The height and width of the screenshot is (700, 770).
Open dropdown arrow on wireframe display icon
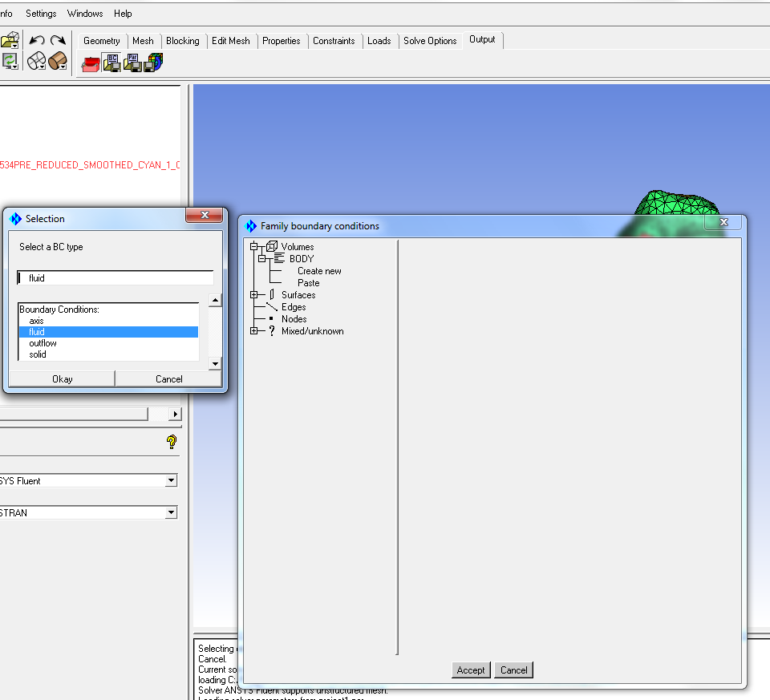click(x=42, y=67)
